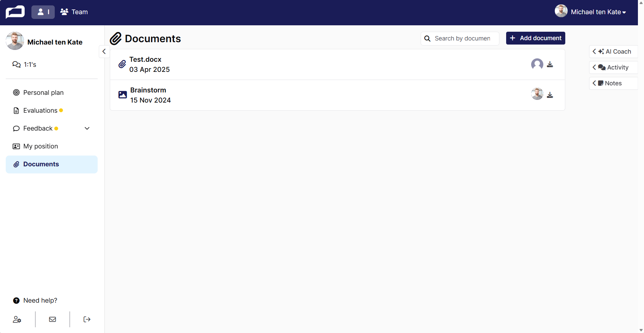644x333 pixels.
Task: Open Michael ten Kate account dropdown
Action: 598,12
